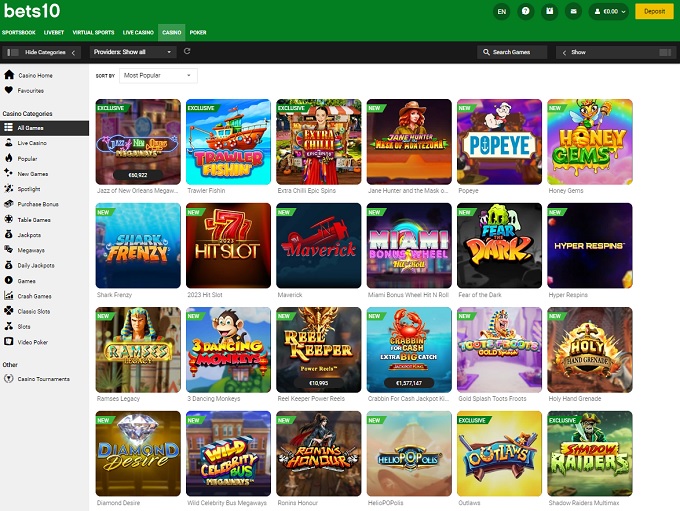
Task: Expand the Show filter panel
Action: [x=615, y=52]
